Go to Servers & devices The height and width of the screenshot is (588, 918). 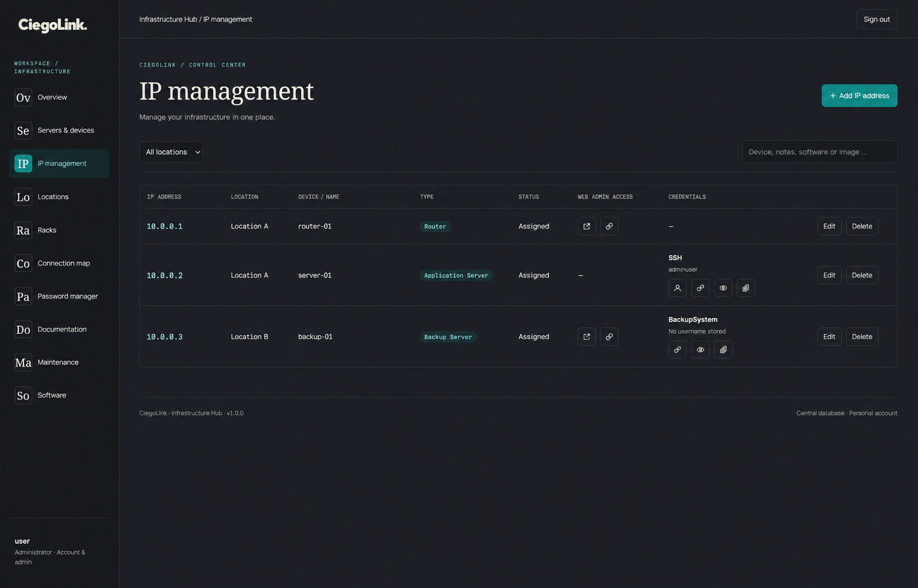coord(59,130)
